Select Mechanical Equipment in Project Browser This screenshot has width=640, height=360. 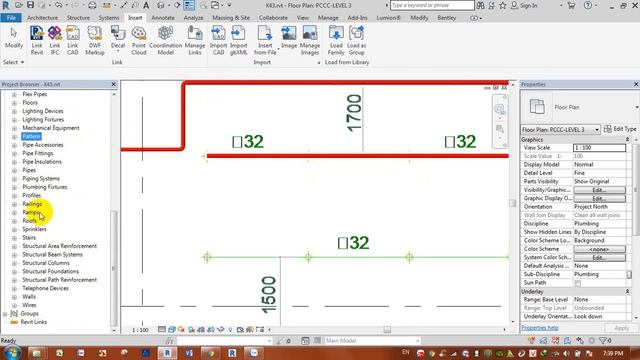coord(51,128)
